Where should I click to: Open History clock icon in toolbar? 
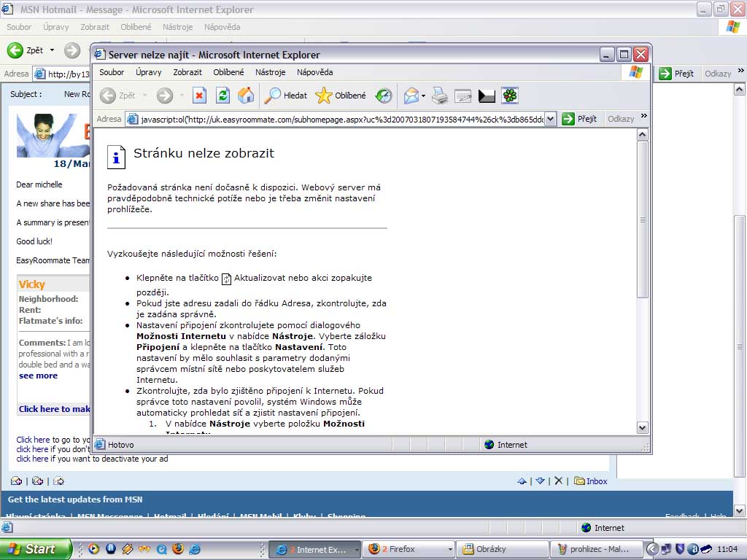(x=384, y=96)
